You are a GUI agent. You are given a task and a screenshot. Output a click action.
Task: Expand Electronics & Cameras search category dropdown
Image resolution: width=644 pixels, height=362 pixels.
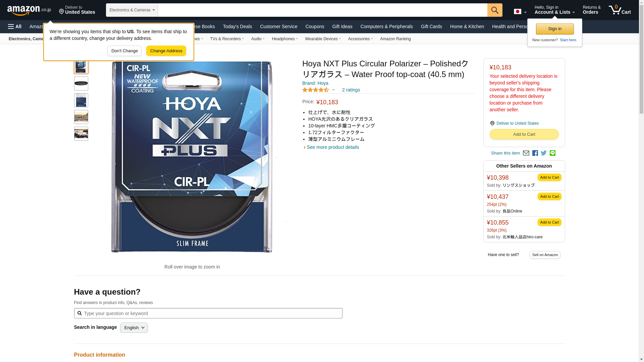pos(132,10)
